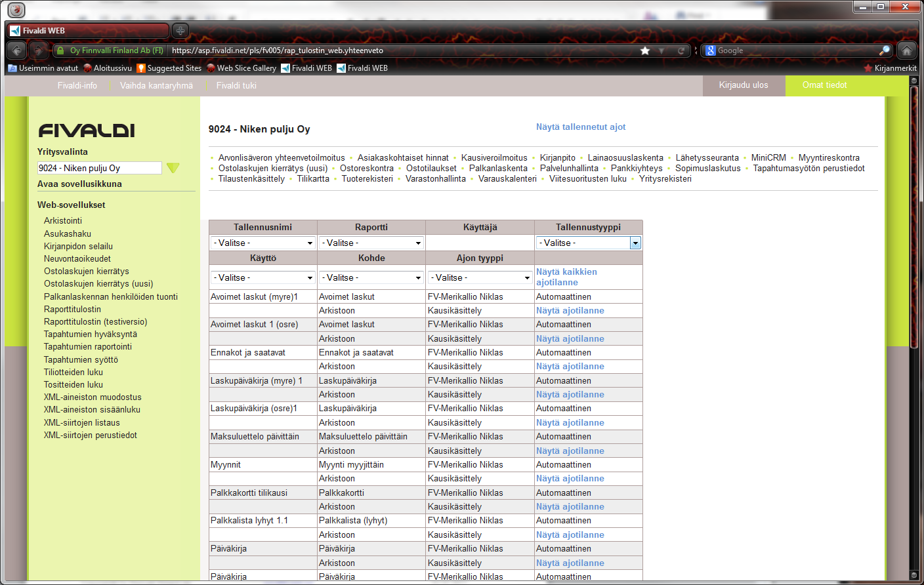Click the Palkkakortti tilikausi table cell
The width and height of the screenshot is (924, 585).
262,493
